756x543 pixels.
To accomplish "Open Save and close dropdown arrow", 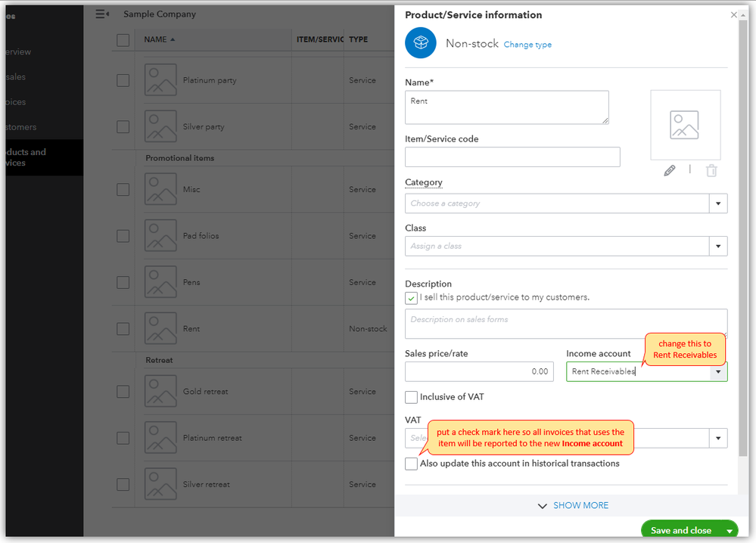I will (729, 530).
